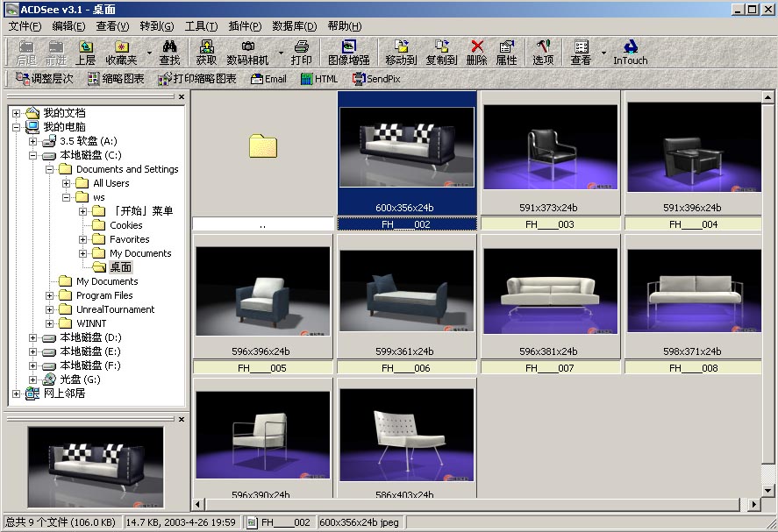Image resolution: width=778 pixels, height=532 pixels.
Task: Click the SendPix button
Action: [376, 79]
